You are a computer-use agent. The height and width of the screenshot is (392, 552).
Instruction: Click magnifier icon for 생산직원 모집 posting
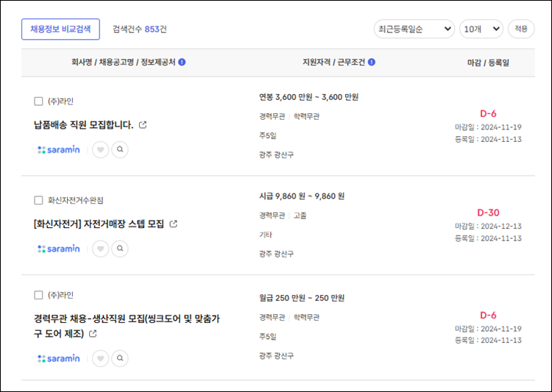pyautogui.click(x=120, y=359)
